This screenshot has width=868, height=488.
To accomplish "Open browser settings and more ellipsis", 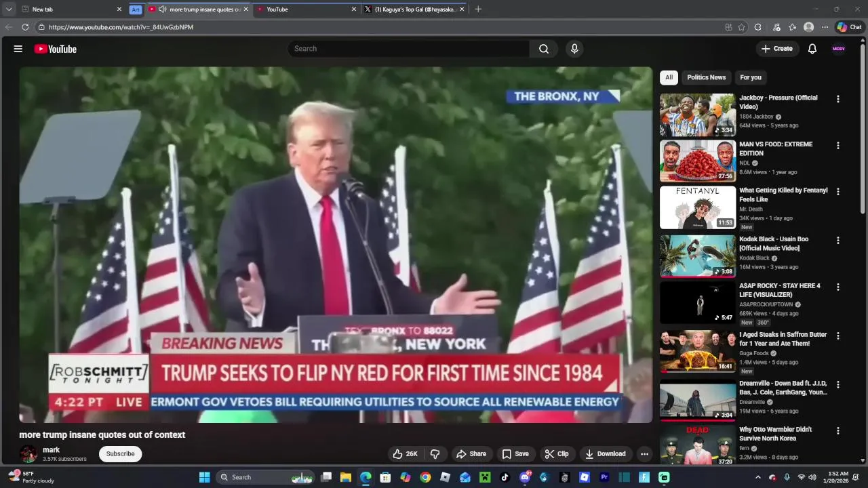I will pyautogui.click(x=825, y=27).
